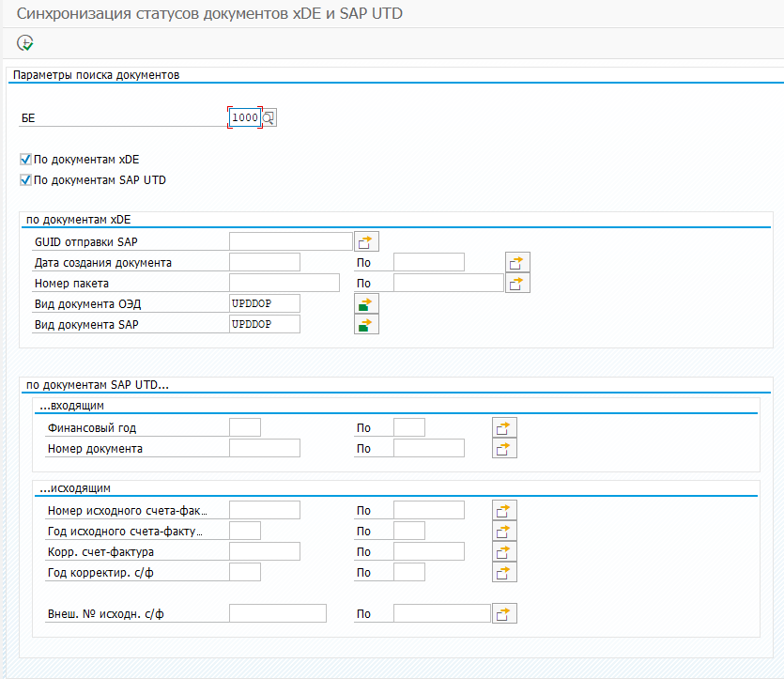Open multiple selection for Номер пакета
784x679 pixels.
coord(517,283)
